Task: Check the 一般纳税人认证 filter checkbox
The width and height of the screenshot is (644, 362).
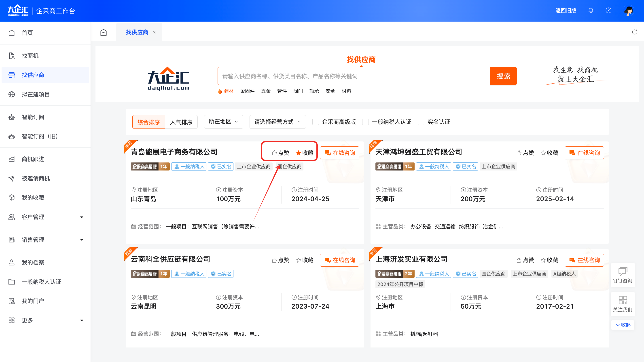Action: [366, 122]
